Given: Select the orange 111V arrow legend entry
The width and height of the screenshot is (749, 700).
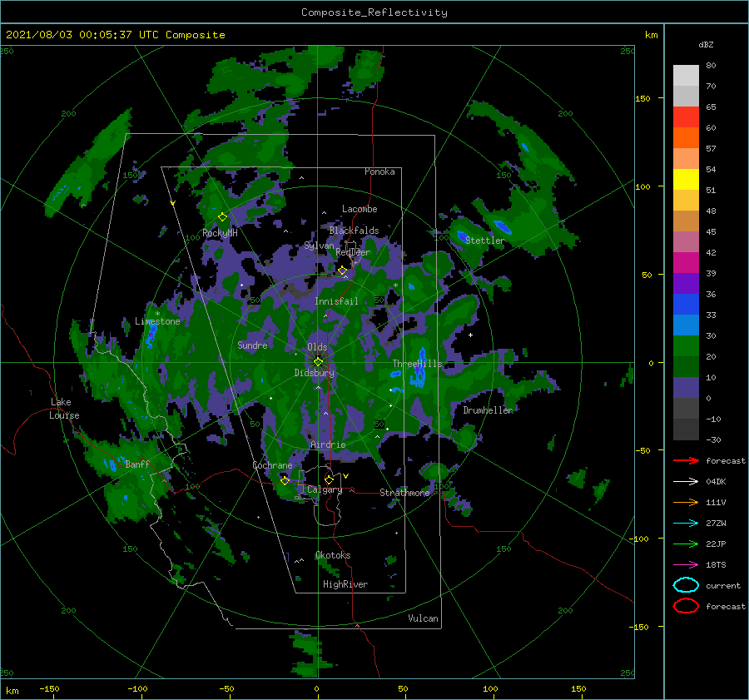Looking at the screenshot, I should coord(686,502).
